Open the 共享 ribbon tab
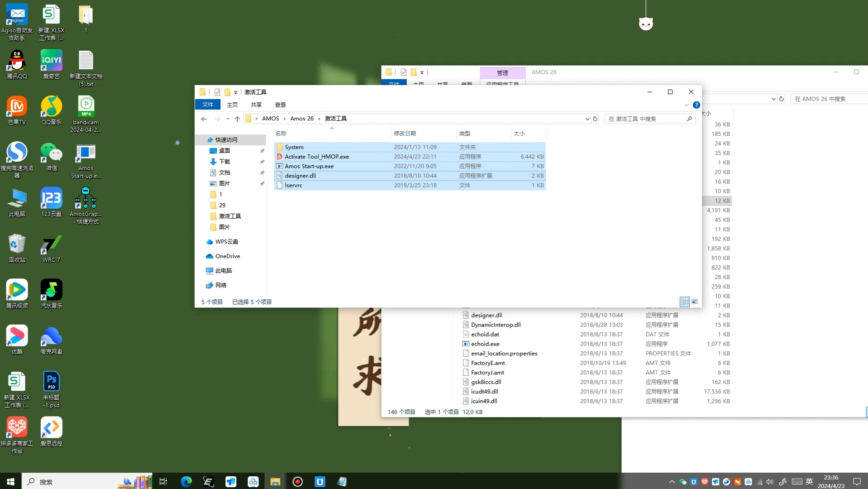868x489 pixels. (256, 105)
